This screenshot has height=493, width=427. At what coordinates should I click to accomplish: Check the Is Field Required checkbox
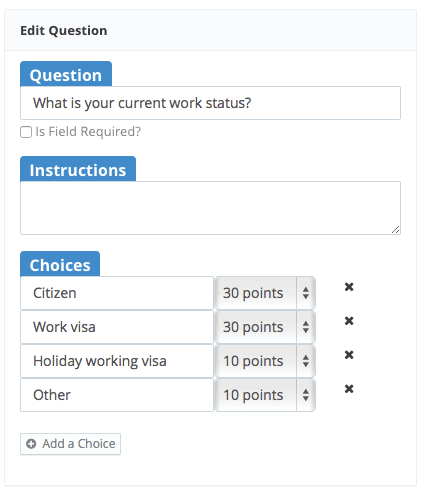pyautogui.click(x=26, y=132)
